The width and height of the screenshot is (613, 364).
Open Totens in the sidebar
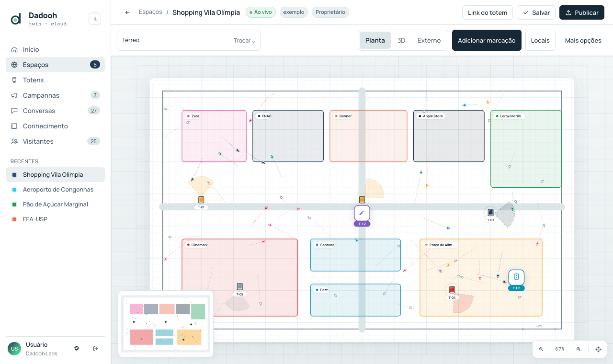55,80
